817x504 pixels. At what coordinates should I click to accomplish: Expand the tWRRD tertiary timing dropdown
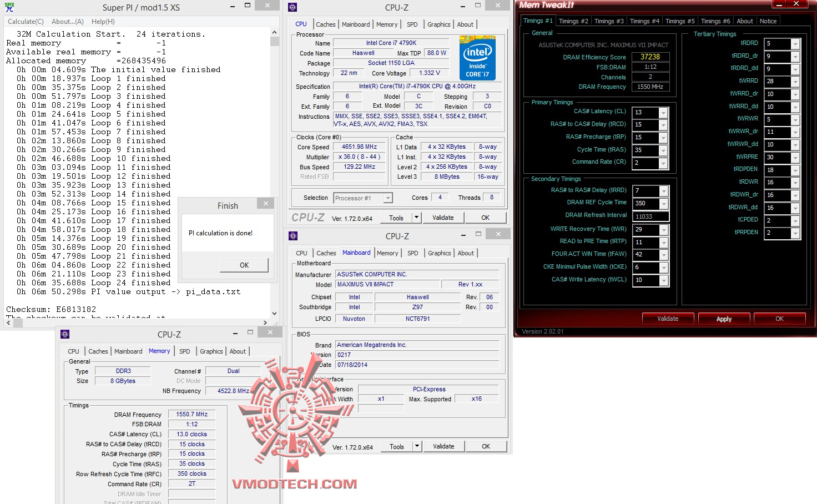click(795, 82)
